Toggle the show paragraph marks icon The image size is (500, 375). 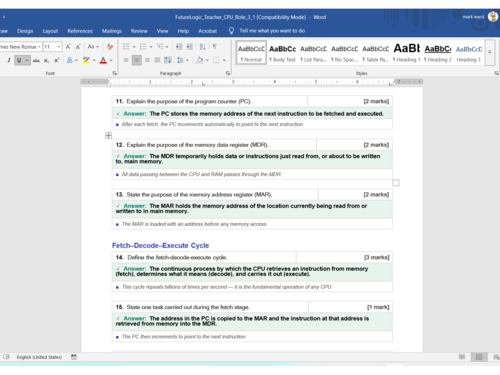click(215, 47)
